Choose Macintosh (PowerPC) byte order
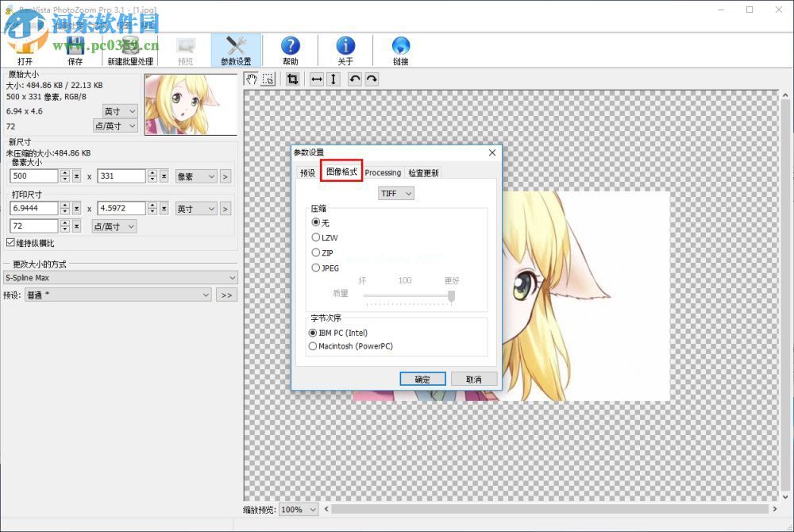Screen dimensions: 794x532 [314, 346]
